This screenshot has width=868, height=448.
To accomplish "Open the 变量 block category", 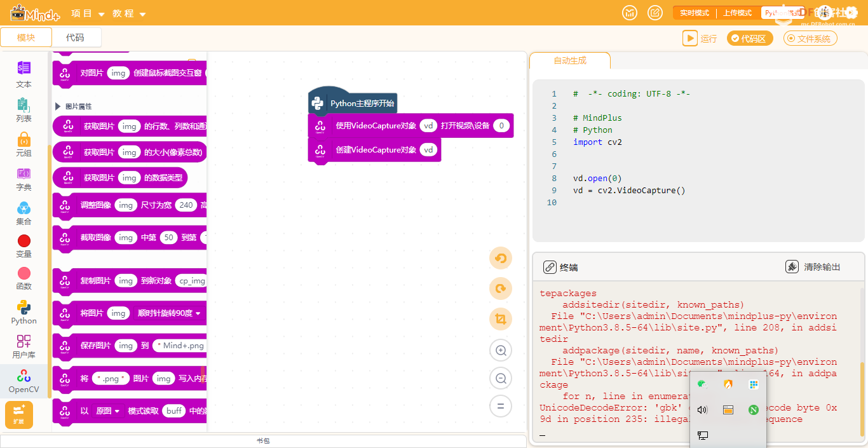I will 24,246.
